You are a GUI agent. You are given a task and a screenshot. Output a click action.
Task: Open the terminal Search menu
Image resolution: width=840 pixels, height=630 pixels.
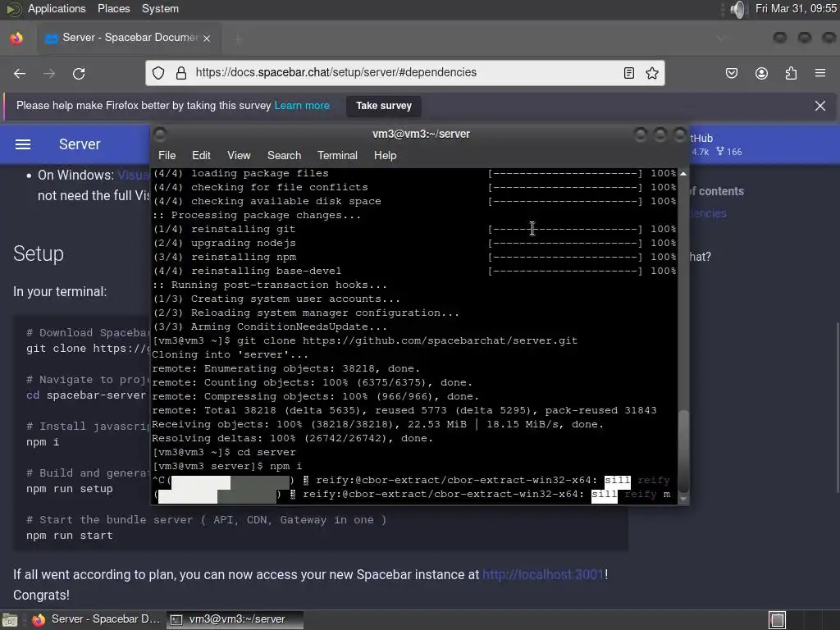pos(284,155)
